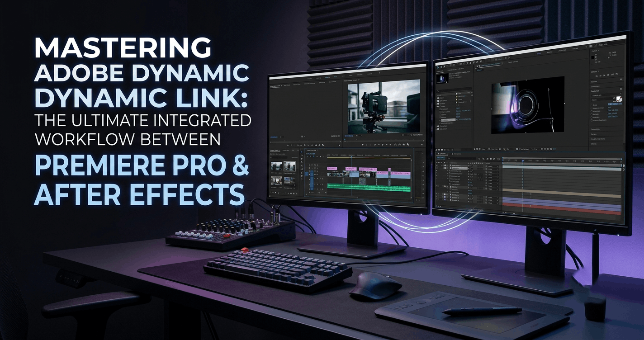Select the red layer bar in After Effects timeline
644x340 pixels.
point(562,209)
